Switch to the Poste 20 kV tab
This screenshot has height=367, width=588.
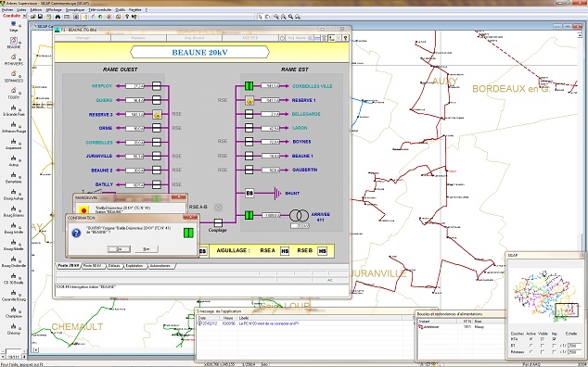pos(69,266)
